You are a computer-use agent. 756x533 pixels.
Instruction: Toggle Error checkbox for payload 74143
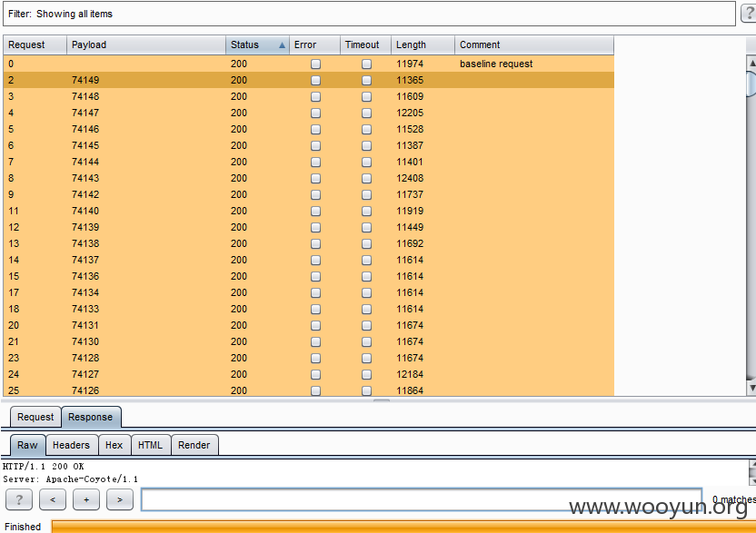[x=315, y=178]
